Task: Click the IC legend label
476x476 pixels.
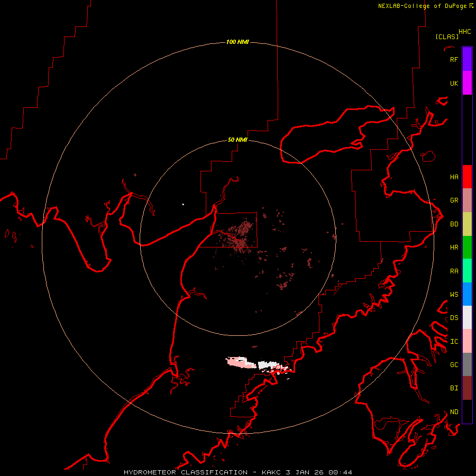Action: [454, 342]
